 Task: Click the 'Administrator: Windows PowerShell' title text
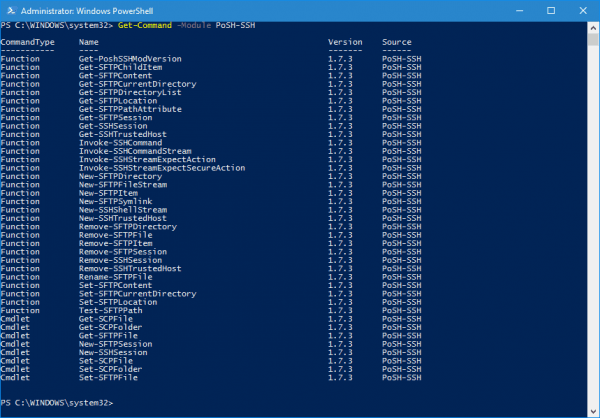pos(87,11)
